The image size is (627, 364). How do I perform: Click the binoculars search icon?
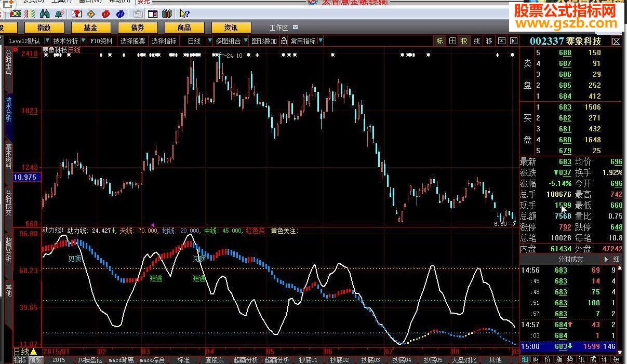click(45, 14)
